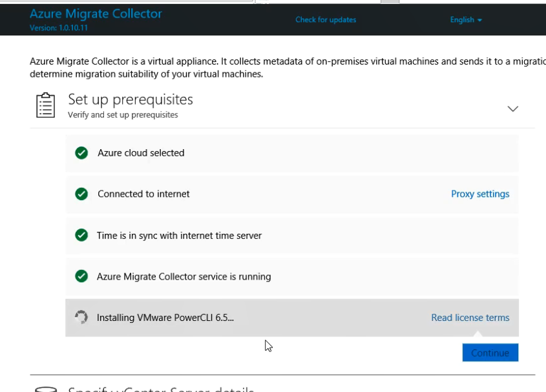Select the Installing VMware PowerCLI 6.5... text
Image resolution: width=546 pixels, height=392 pixels.
[x=165, y=318]
